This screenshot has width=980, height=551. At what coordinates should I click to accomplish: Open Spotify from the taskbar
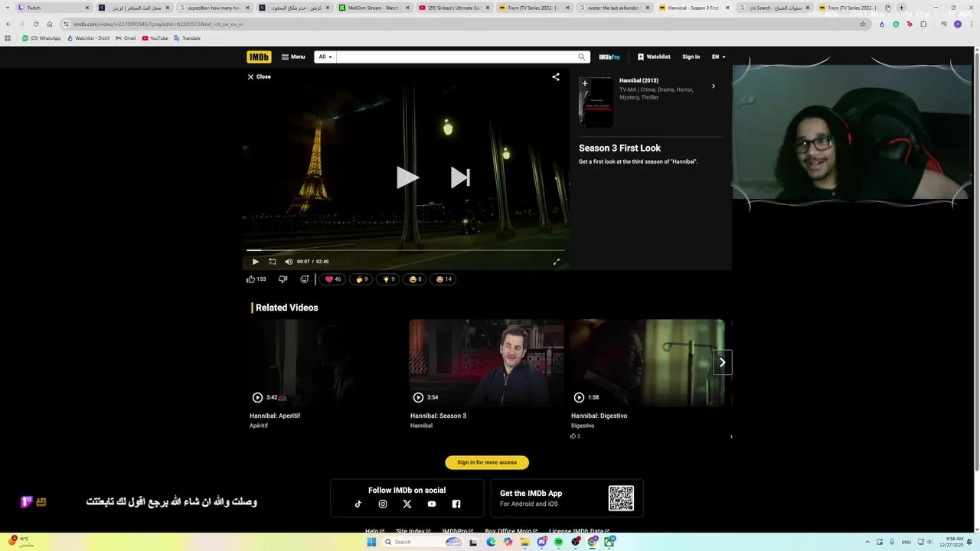558,542
